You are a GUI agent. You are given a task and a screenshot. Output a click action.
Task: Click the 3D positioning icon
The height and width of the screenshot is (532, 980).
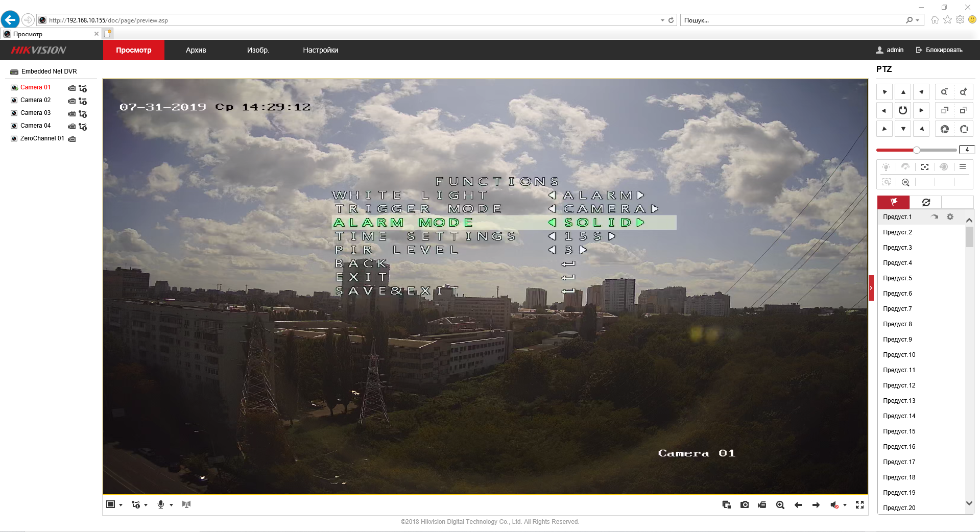[905, 182]
